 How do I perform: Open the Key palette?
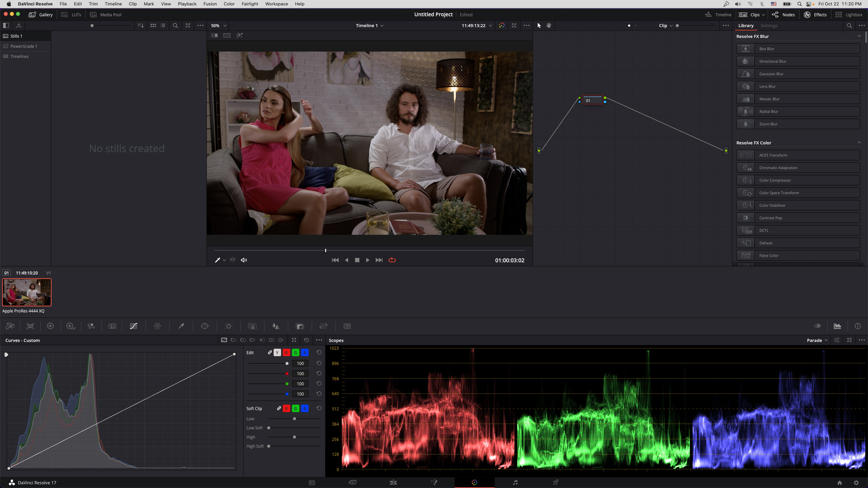(300, 326)
